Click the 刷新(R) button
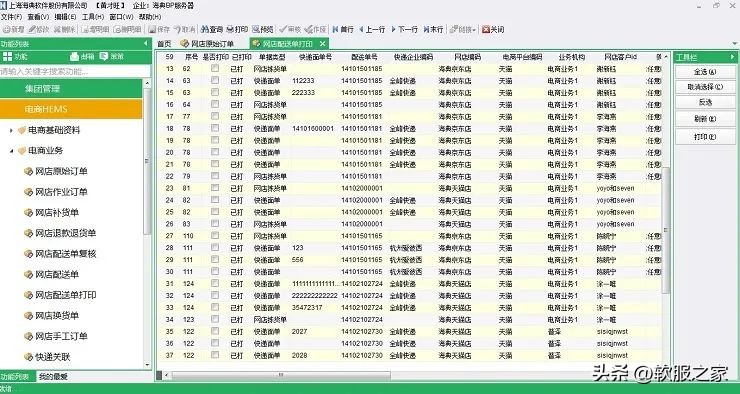 tap(705, 119)
